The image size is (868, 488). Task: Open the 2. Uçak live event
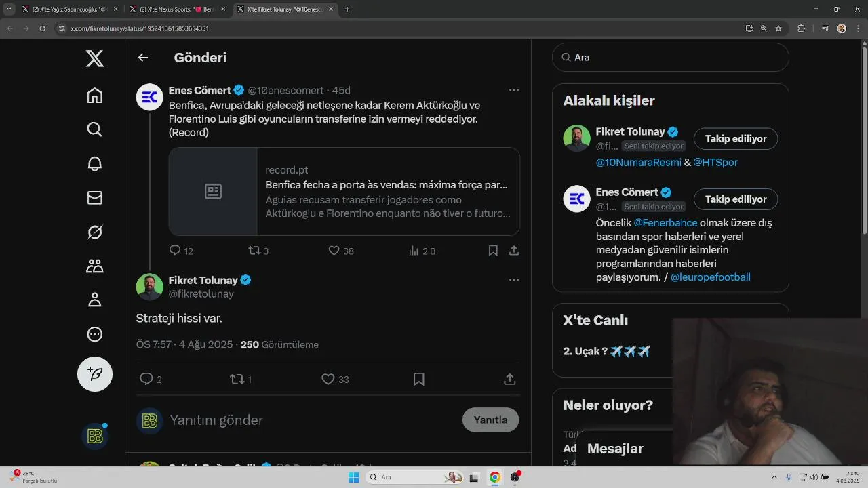point(607,351)
